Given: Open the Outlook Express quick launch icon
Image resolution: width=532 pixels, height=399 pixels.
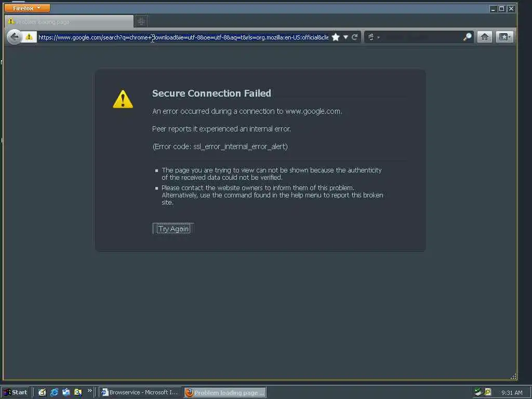Looking at the screenshot, I should coord(66,392).
